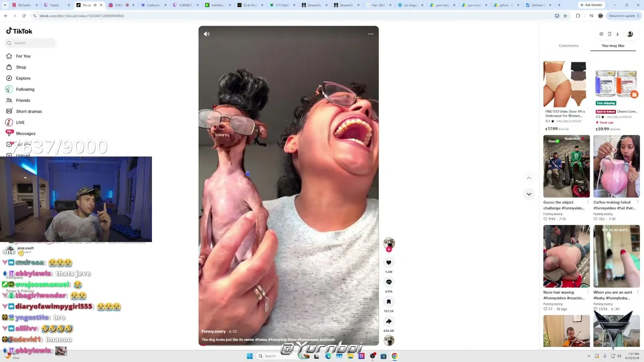Bookmark this page with the star icon
The width and height of the screenshot is (644, 362).
pyautogui.click(x=565, y=16)
